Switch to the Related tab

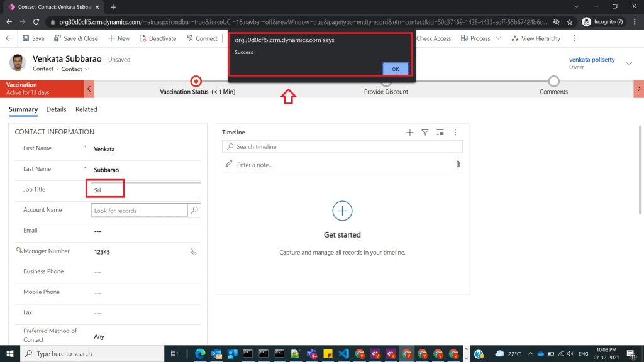[x=86, y=109]
